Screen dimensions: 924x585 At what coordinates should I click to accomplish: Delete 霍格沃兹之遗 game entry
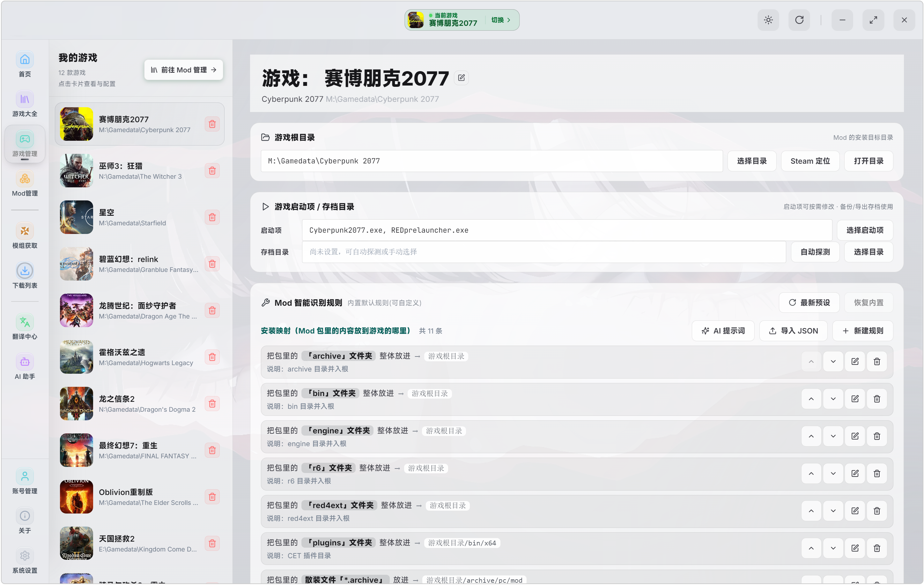tap(212, 357)
